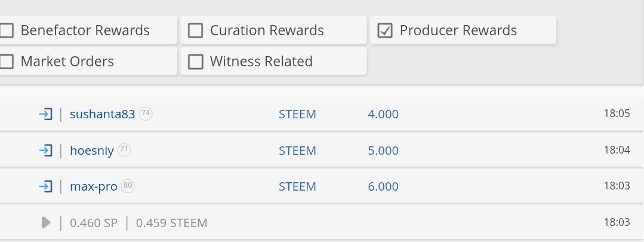Click the 6.000 amount in max-pro row

point(383,186)
